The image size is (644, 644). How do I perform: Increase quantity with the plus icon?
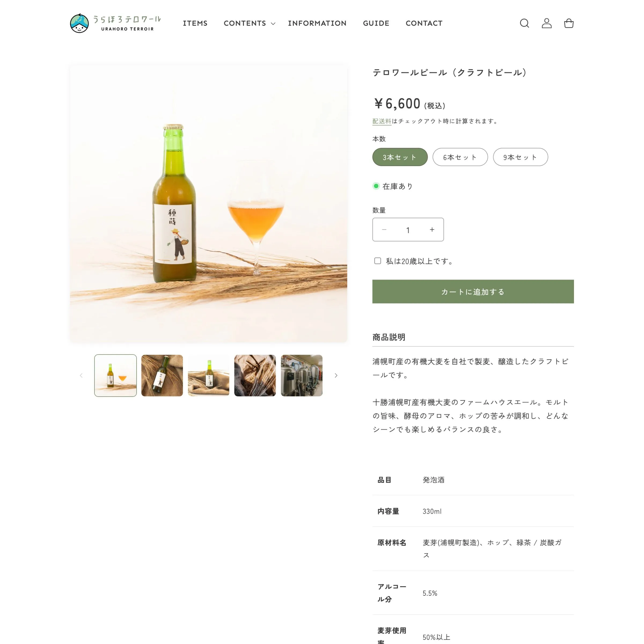tap(432, 230)
